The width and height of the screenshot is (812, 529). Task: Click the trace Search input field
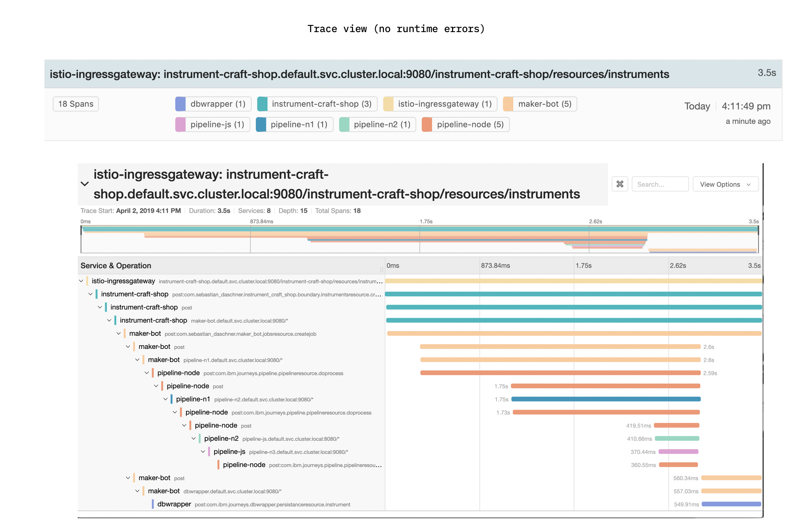tap(660, 184)
